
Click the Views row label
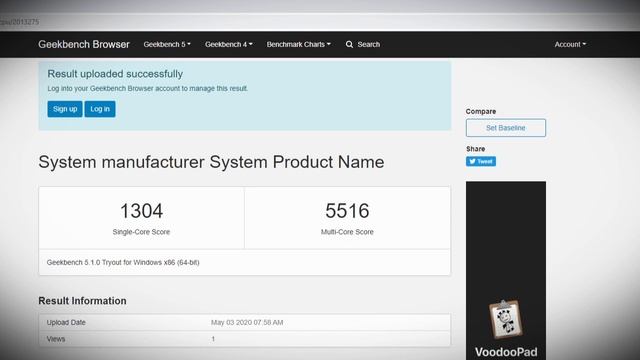(56, 339)
